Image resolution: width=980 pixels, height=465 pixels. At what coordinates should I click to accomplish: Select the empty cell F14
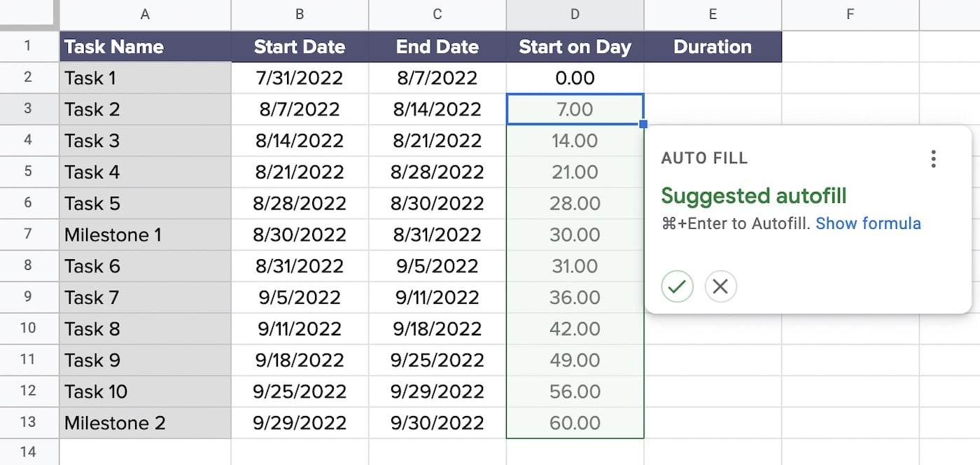[850, 452]
